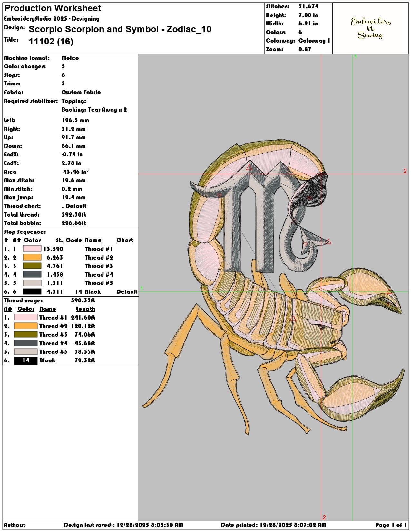
Task: Click the pink Thread #1 swatch in Thread usage
Action: 26,317
